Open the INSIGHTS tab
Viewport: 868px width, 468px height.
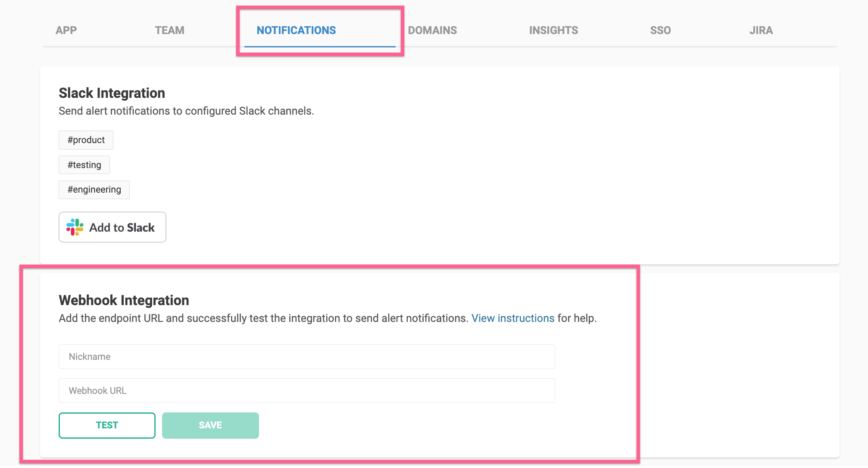tap(553, 30)
